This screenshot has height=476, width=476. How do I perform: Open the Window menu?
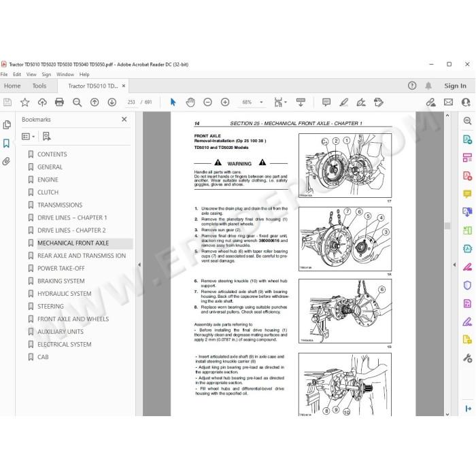65,74
